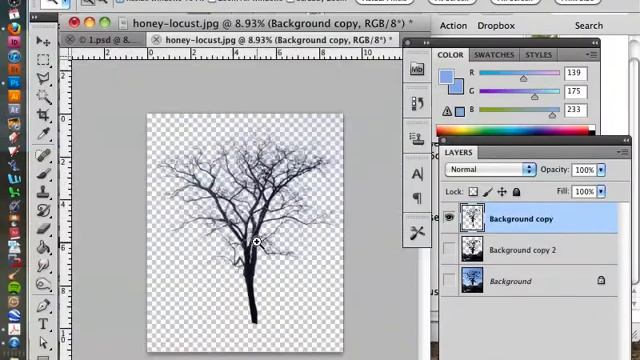Open the Fill slider dropdown arrow
The image size is (640, 360).
pos(601,191)
